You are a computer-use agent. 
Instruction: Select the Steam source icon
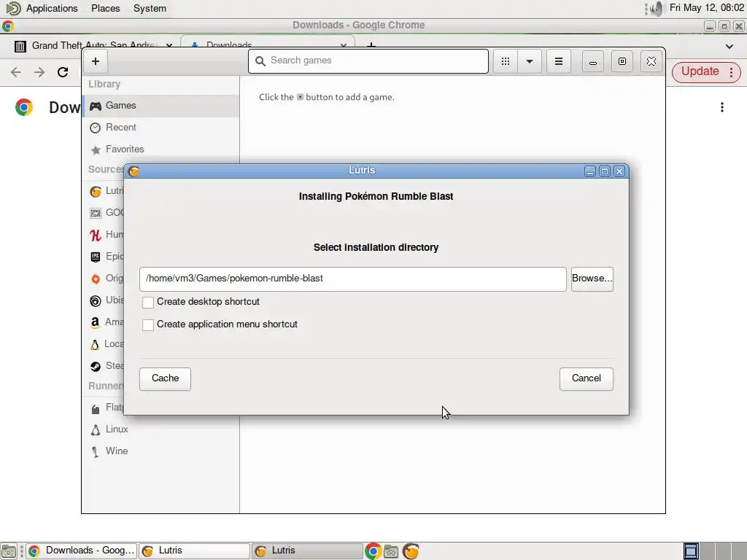[96, 366]
